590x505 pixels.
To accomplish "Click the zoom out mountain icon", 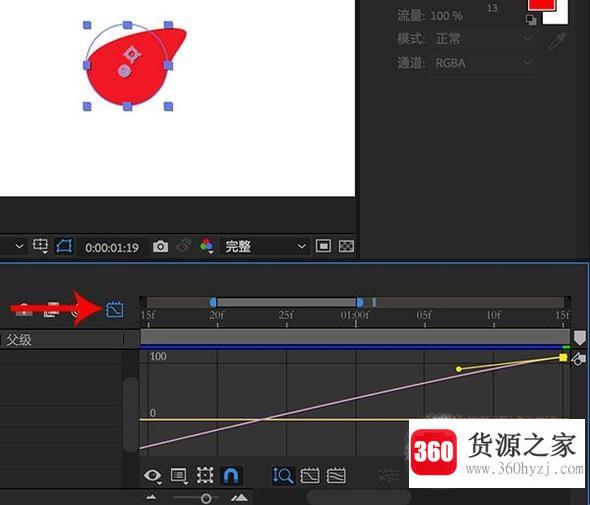I will (x=151, y=498).
